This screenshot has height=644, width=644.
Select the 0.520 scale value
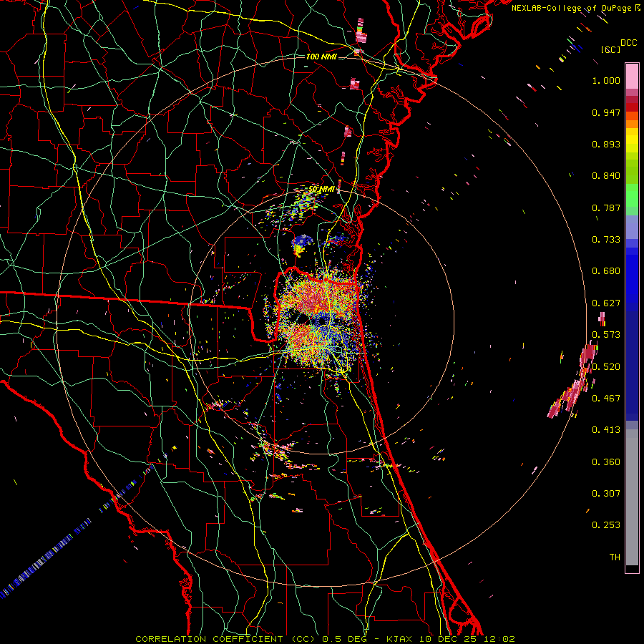point(606,367)
